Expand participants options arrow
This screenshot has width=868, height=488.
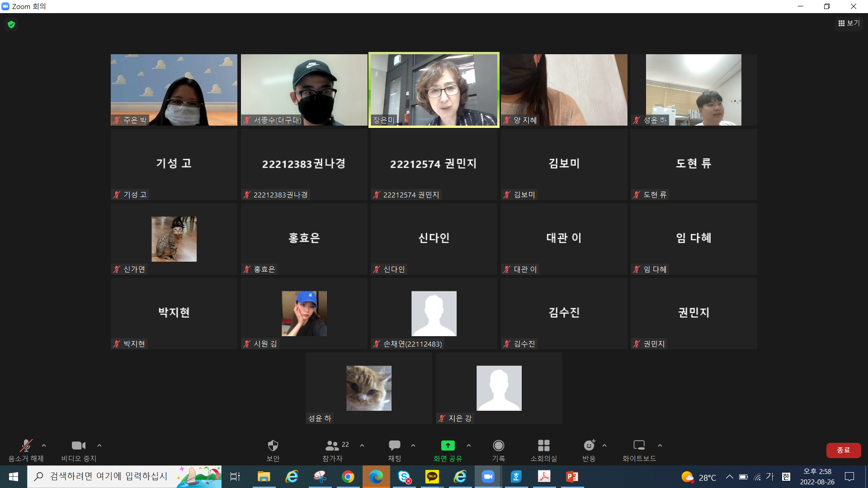(x=362, y=446)
